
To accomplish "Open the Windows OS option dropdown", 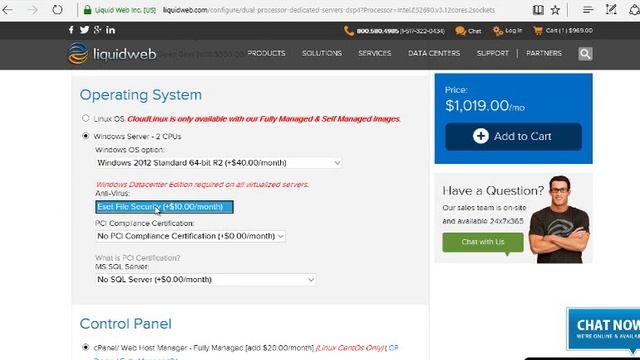I will tap(218, 163).
